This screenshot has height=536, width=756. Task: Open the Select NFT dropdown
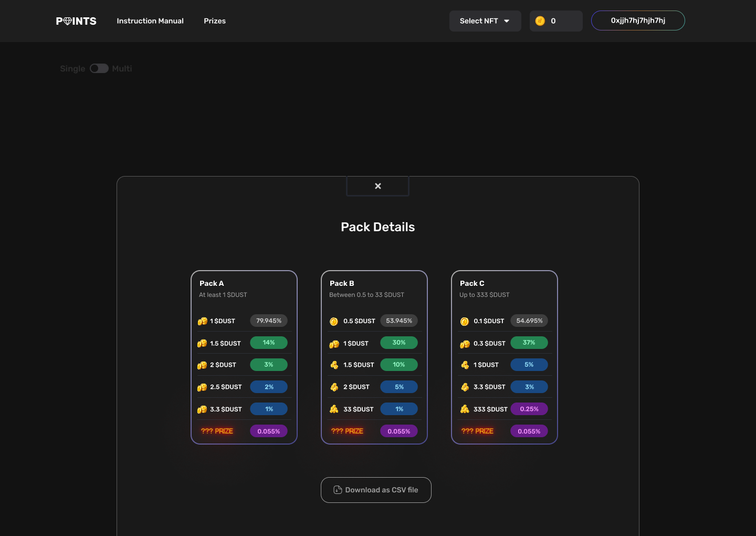[x=479, y=21]
